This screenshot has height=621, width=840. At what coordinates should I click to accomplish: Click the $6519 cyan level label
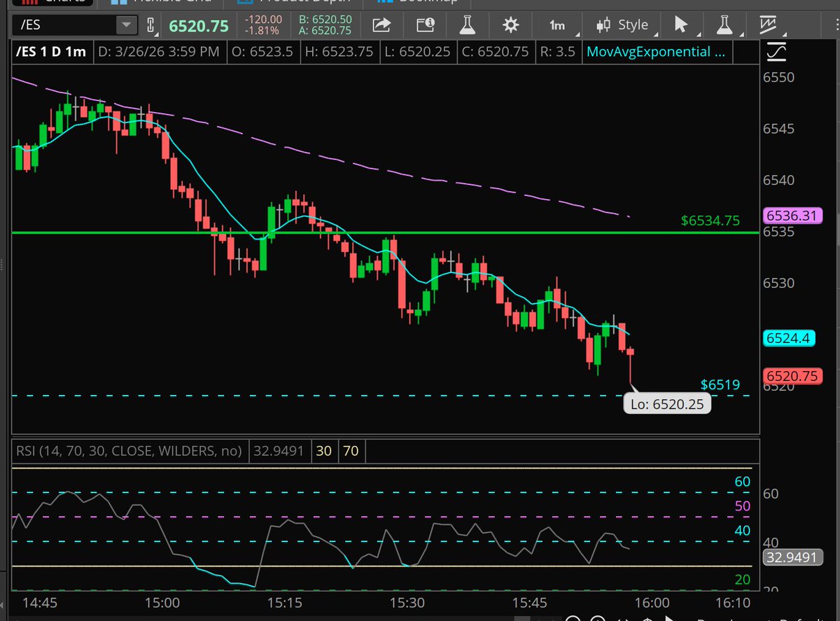click(x=720, y=384)
